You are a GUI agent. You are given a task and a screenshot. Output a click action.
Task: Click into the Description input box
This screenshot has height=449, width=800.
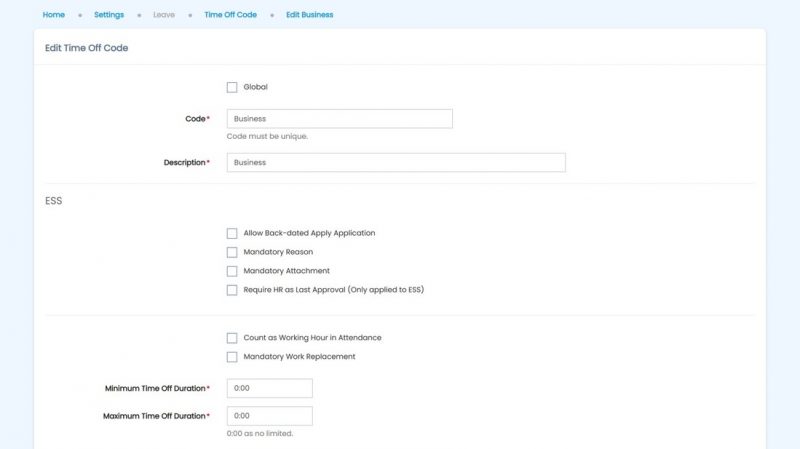click(x=395, y=162)
